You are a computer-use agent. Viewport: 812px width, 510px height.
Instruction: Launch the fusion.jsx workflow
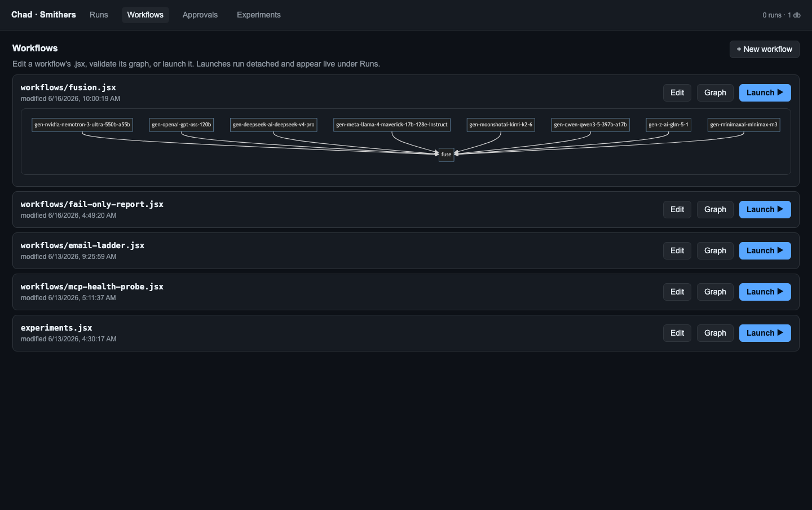coord(765,93)
